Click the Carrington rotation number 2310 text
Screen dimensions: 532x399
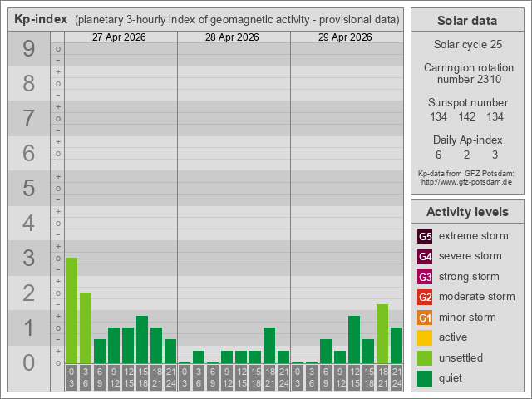(x=466, y=73)
